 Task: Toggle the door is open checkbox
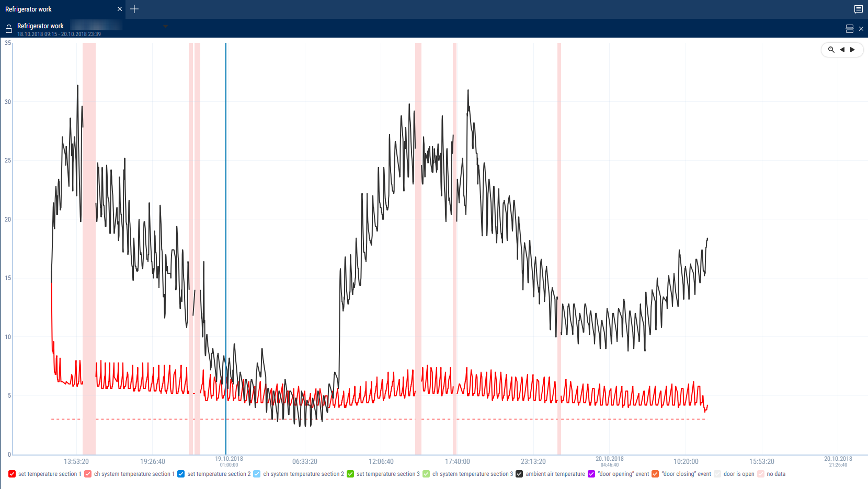pyautogui.click(x=717, y=474)
